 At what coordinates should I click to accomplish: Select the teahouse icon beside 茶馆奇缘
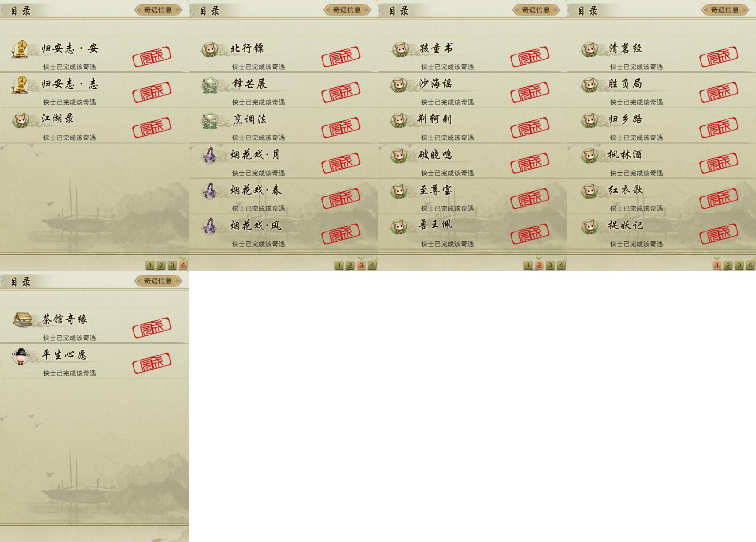click(x=23, y=320)
